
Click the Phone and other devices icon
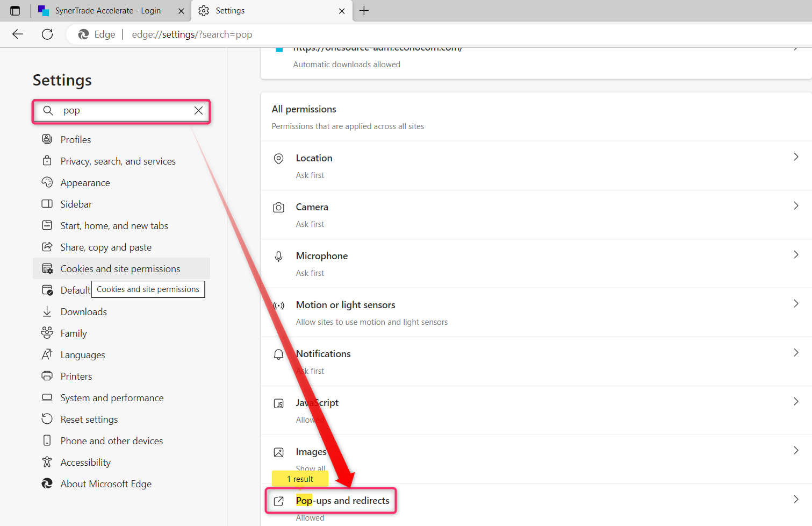[x=47, y=440]
